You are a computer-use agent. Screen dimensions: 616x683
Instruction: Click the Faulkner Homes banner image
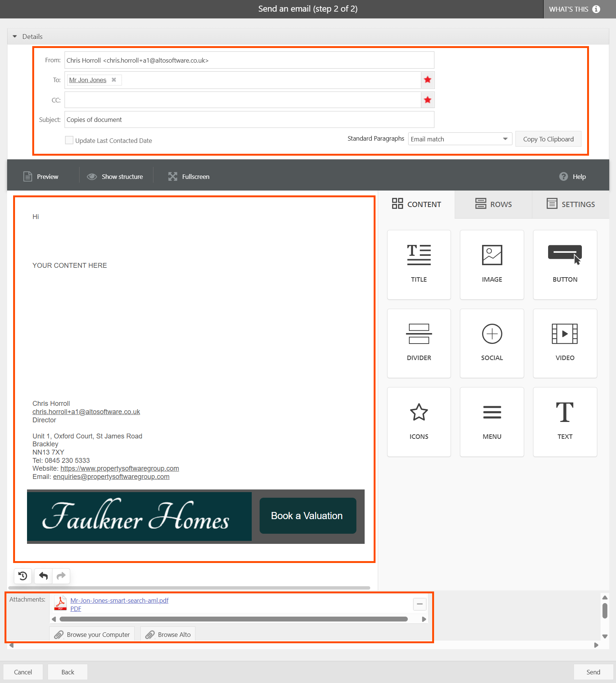point(139,516)
